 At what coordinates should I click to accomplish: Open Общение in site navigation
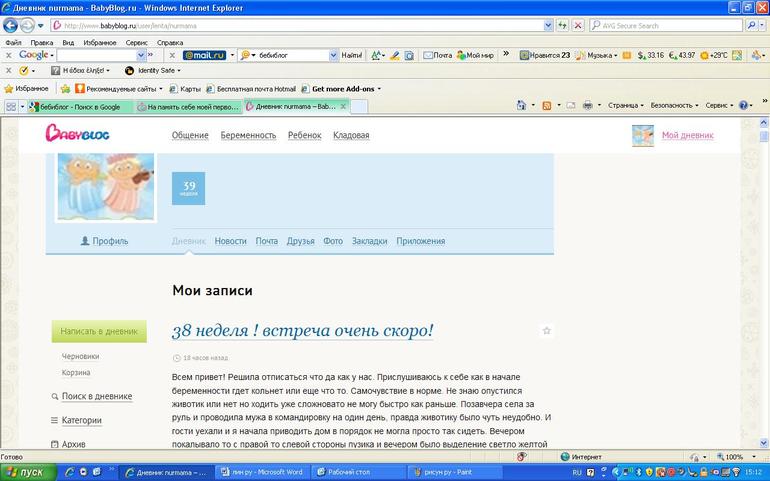click(x=190, y=135)
